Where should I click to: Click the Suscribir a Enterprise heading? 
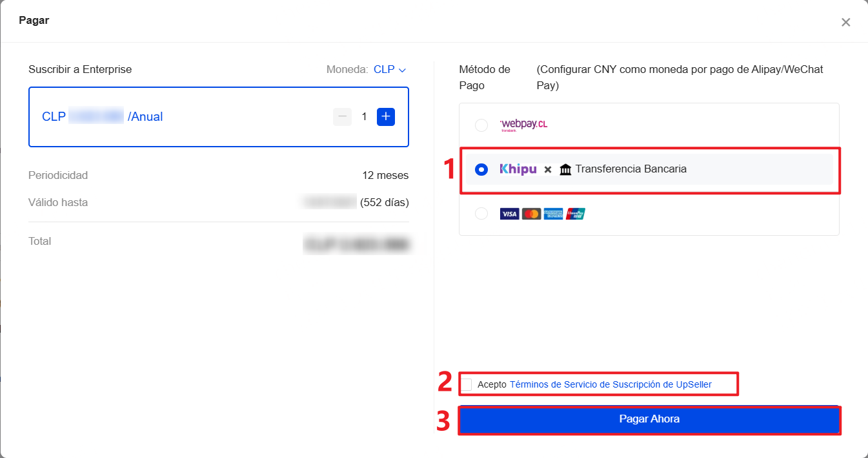tap(80, 68)
